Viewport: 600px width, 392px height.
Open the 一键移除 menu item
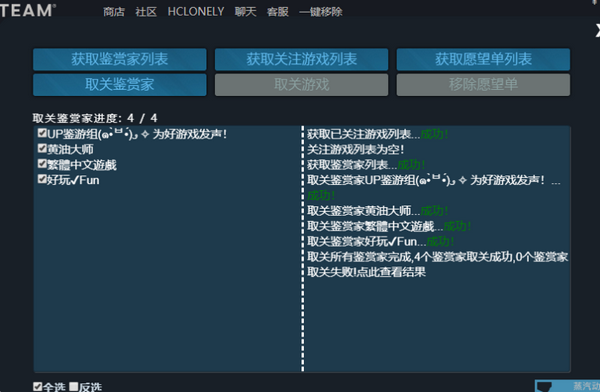[321, 12]
